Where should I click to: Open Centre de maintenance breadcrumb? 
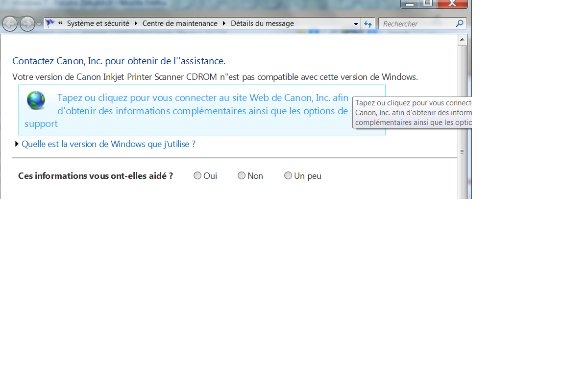coord(180,24)
